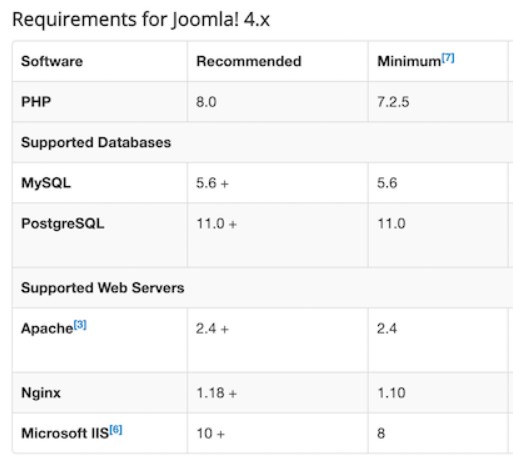513x463 pixels.
Task: Click the PostgreSQL row label
Action: 63,223
